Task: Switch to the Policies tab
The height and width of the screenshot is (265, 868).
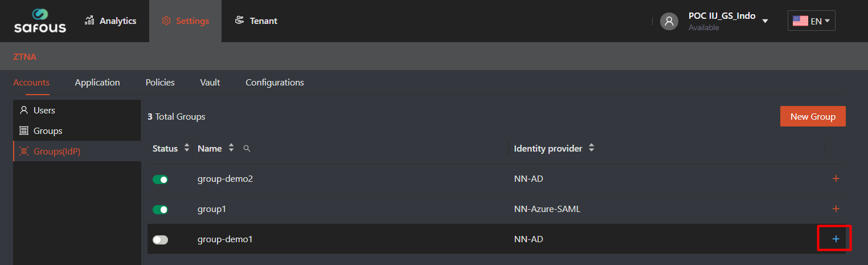Action: coord(160,83)
